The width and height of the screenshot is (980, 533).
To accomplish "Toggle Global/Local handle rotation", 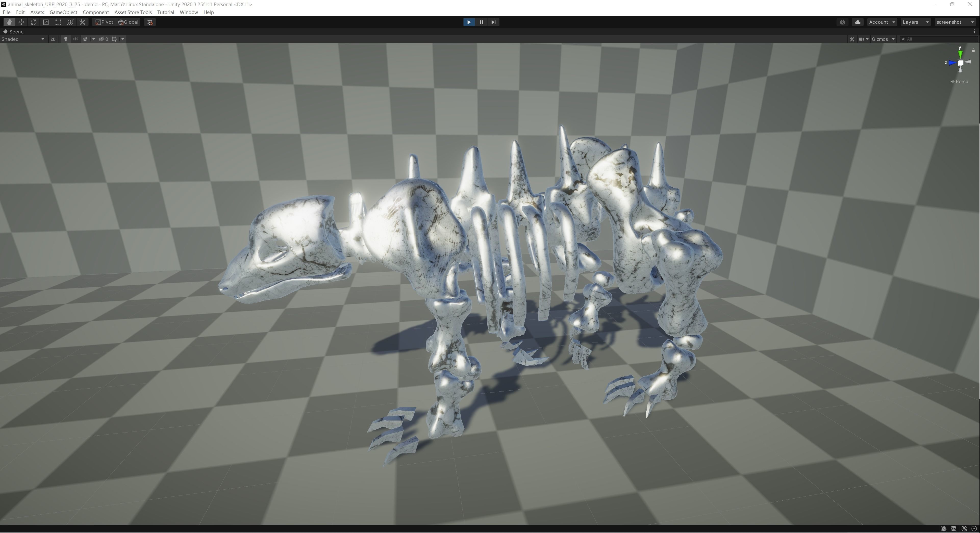I will click(129, 22).
